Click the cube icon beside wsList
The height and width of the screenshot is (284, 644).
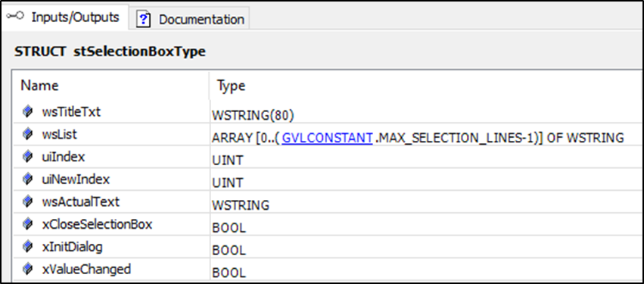(x=27, y=134)
